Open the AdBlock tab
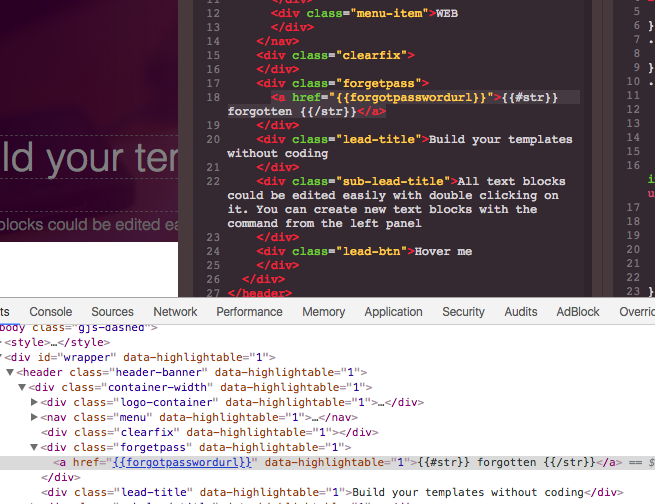Screen dimensions: 655x504 (x=578, y=312)
